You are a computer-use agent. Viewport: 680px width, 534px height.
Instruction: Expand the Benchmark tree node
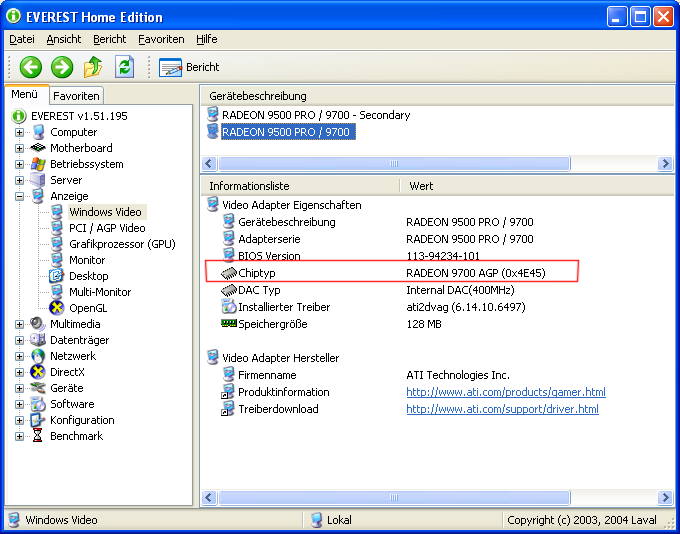pos(20,436)
